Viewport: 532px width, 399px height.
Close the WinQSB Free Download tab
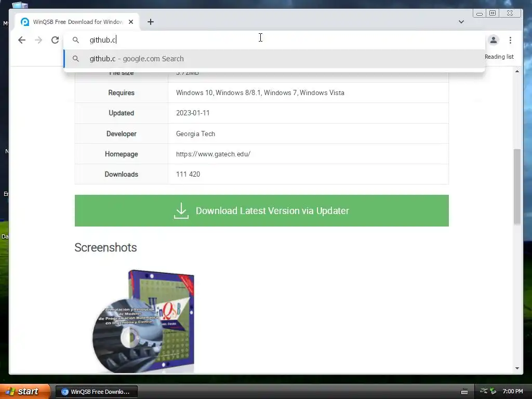point(131,22)
